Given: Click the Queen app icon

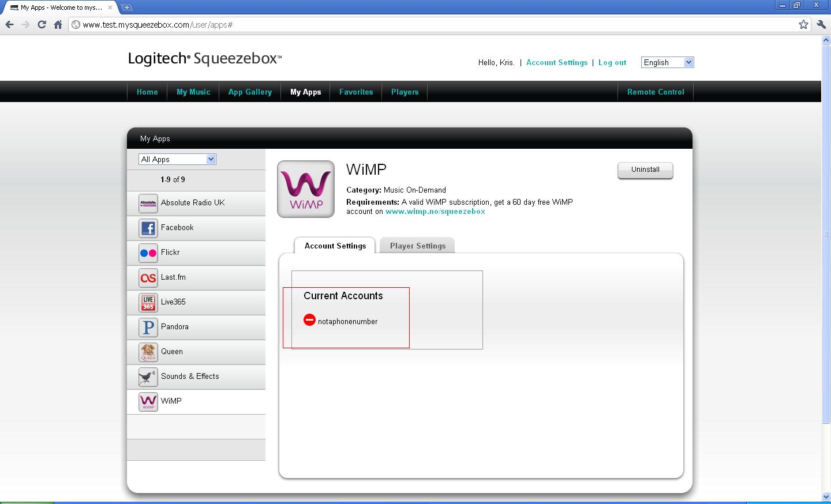Looking at the screenshot, I should pyautogui.click(x=148, y=352).
